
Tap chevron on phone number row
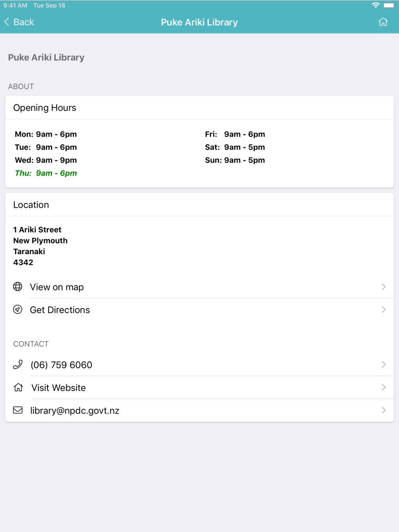[383, 365]
